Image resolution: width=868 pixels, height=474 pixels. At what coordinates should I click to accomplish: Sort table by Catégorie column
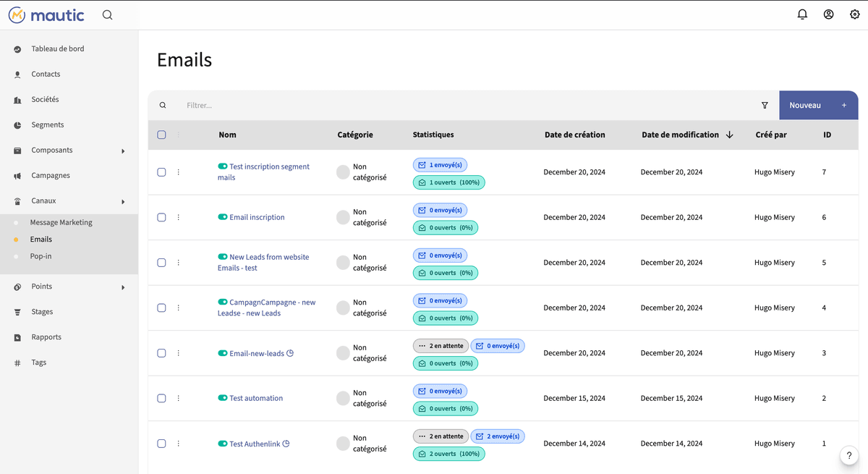pyautogui.click(x=355, y=135)
